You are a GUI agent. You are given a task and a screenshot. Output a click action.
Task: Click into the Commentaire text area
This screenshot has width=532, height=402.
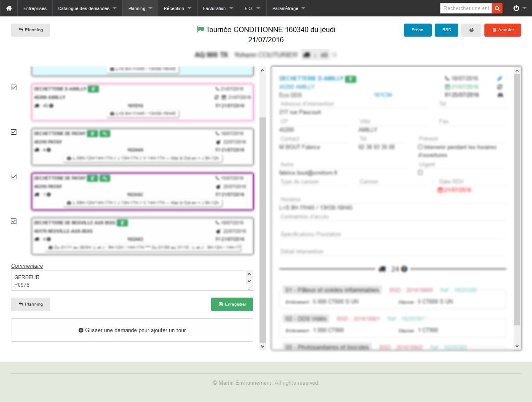pyautogui.click(x=126, y=281)
